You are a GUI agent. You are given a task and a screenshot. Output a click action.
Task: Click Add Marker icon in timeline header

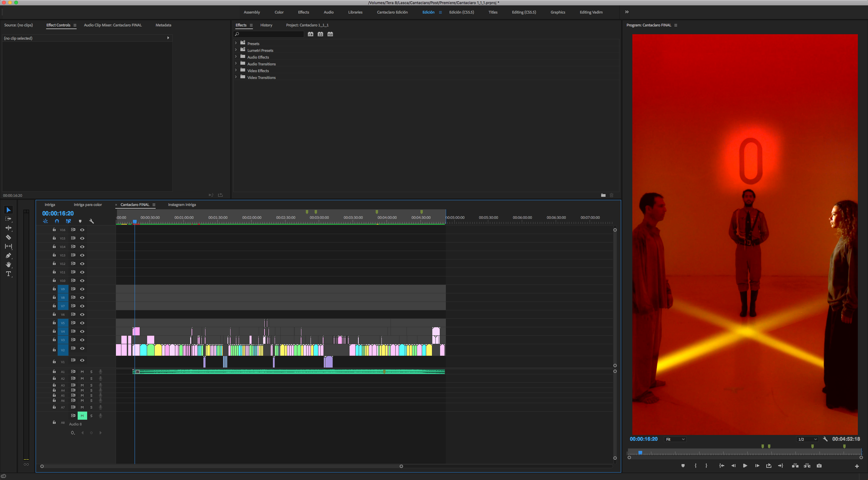click(x=80, y=221)
